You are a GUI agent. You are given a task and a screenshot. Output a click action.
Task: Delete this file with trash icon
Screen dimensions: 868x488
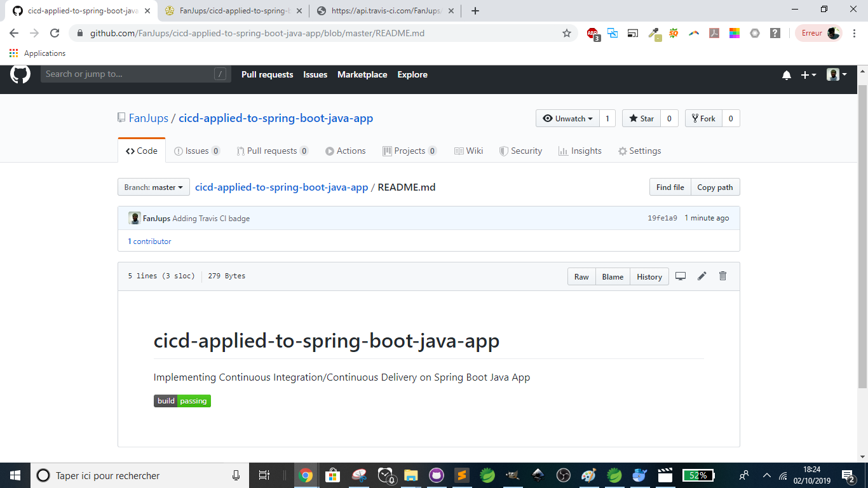[x=722, y=276]
